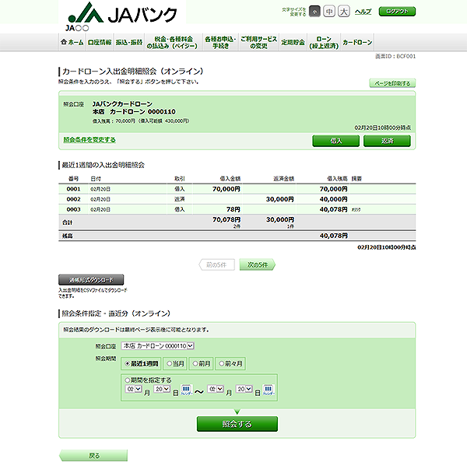Image resolution: width=467 pixels, height=476 pixels.
Task: Open the 口座情報 menu tab
Action: click(100, 42)
